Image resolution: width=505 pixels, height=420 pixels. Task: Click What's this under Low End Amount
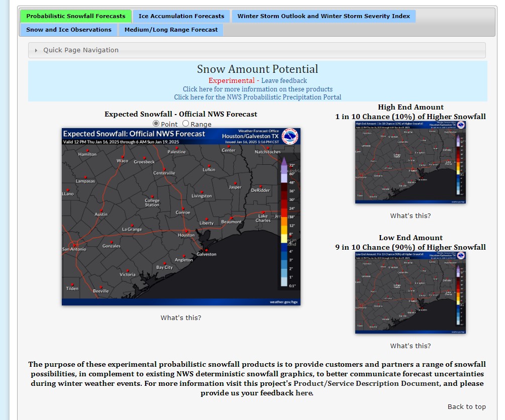pos(410,346)
